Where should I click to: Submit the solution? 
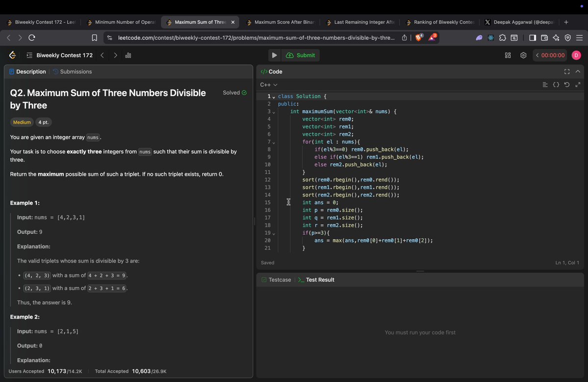[300, 55]
